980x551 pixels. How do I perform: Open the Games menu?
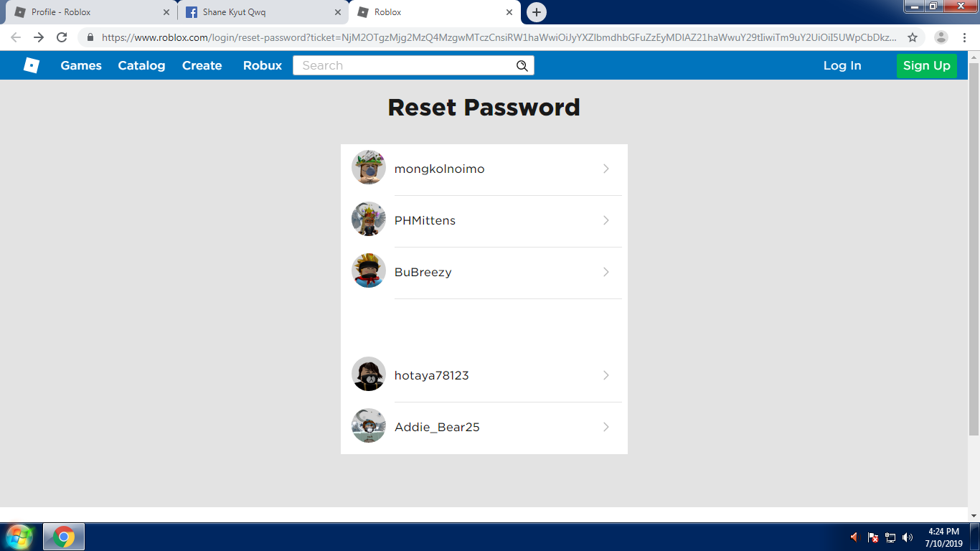[x=81, y=65]
